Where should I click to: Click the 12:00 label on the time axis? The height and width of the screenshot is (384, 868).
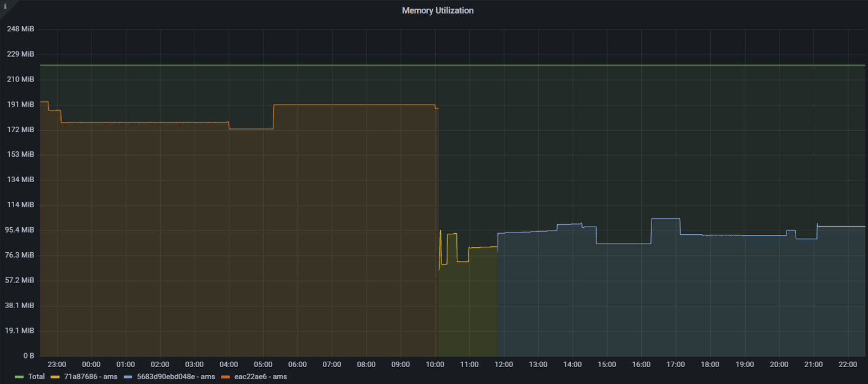tap(503, 364)
